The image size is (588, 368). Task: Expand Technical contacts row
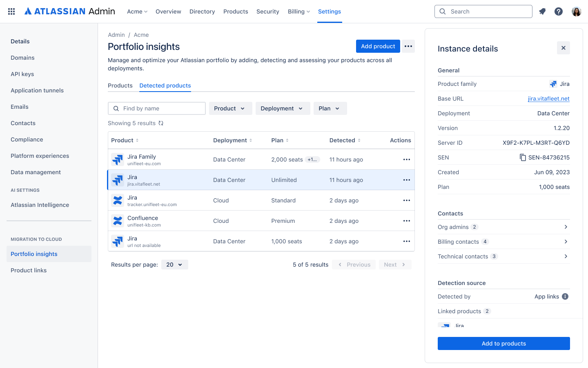click(x=504, y=256)
